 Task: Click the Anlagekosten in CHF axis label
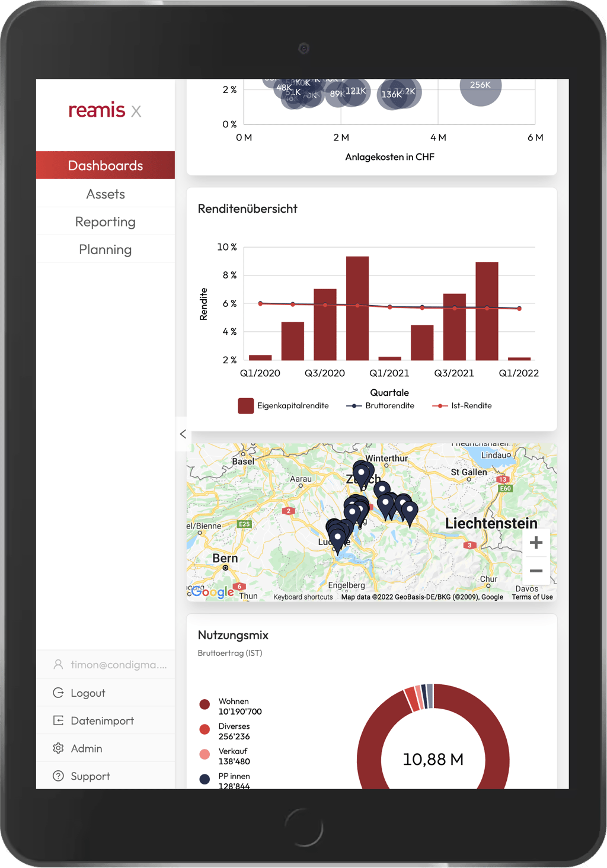390,157
